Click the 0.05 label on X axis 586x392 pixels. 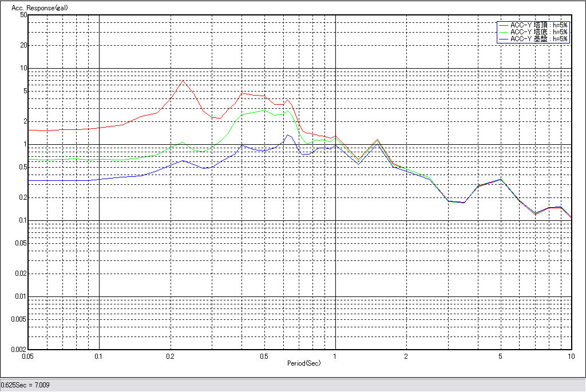(27, 356)
